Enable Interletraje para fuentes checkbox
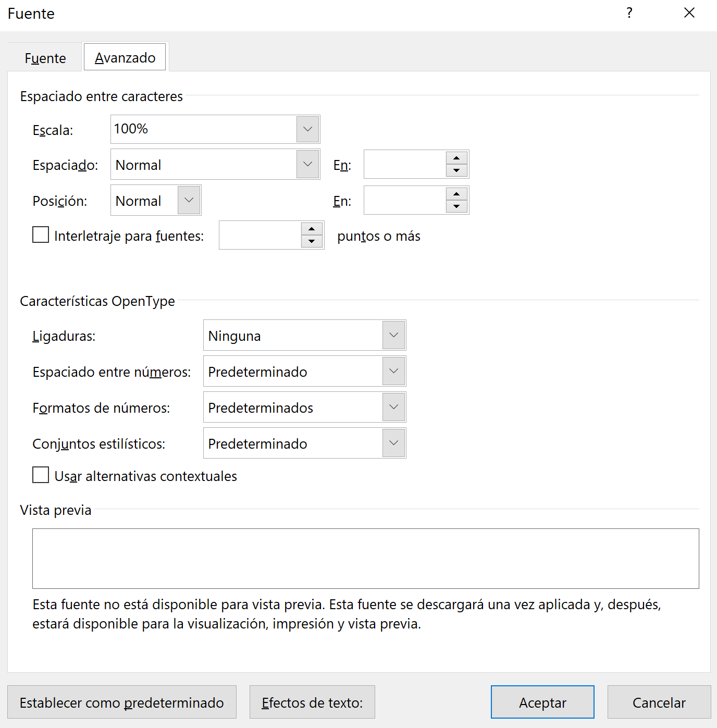 41,235
